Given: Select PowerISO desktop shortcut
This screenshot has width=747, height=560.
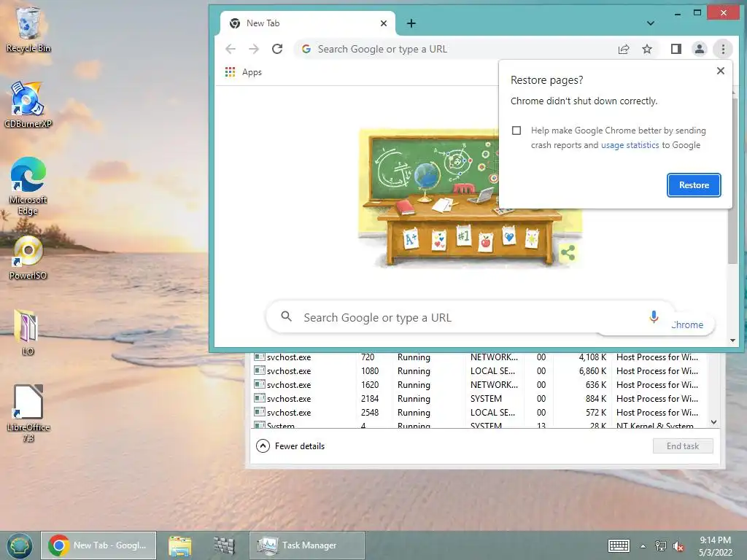Looking at the screenshot, I should [x=28, y=257].
